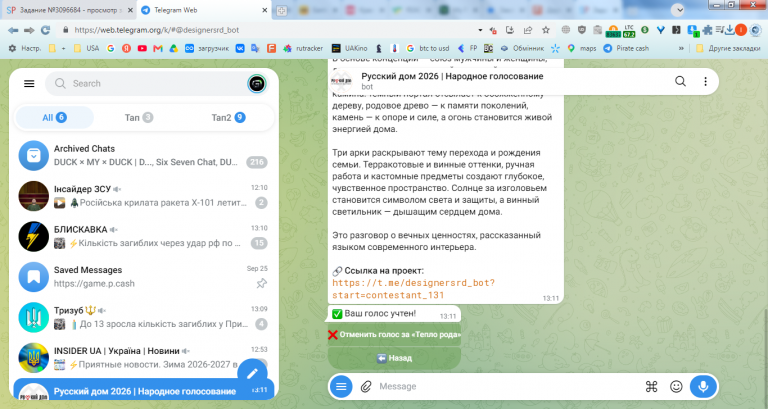
Task: Start voice recording with microphone button
Action: (x=703, y=386)
